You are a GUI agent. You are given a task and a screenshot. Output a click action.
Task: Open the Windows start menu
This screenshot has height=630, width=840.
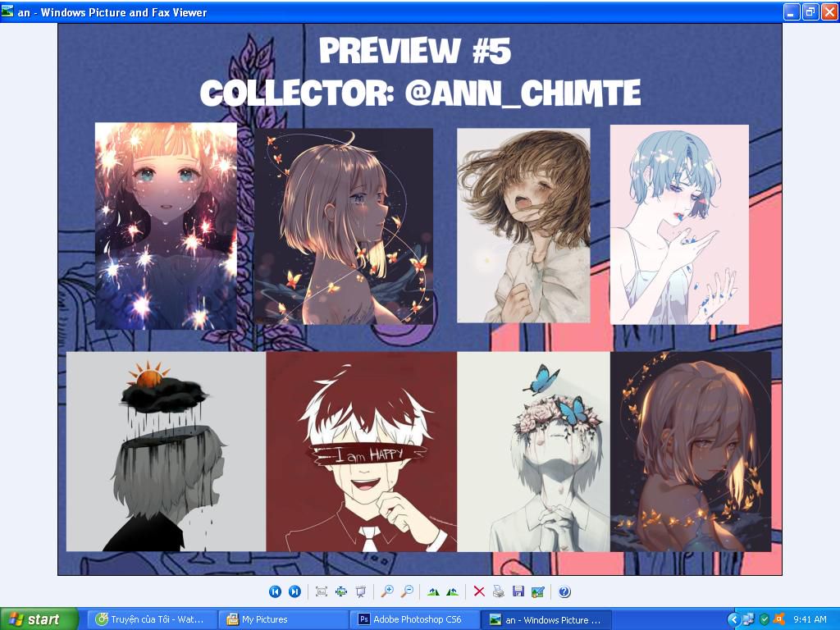pos(39,619)
